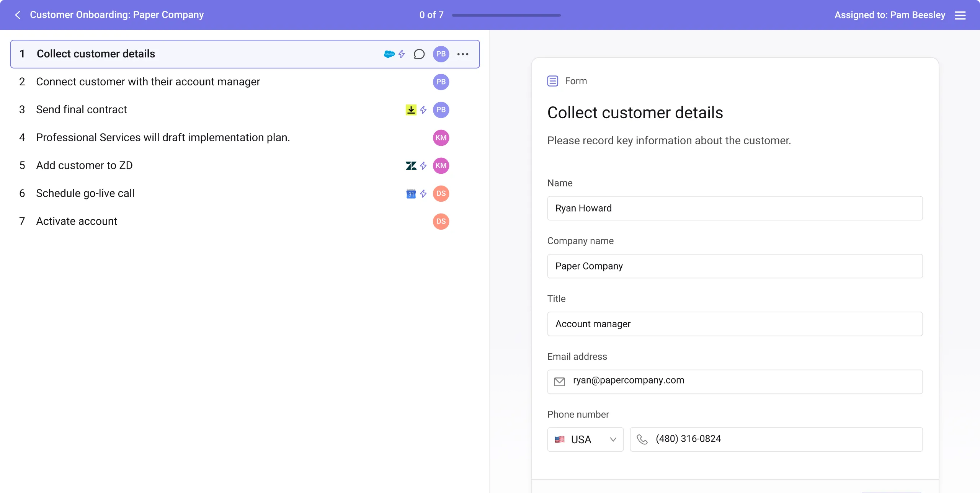Open the USA country code dropdown
980x493 pixels.
585,439
